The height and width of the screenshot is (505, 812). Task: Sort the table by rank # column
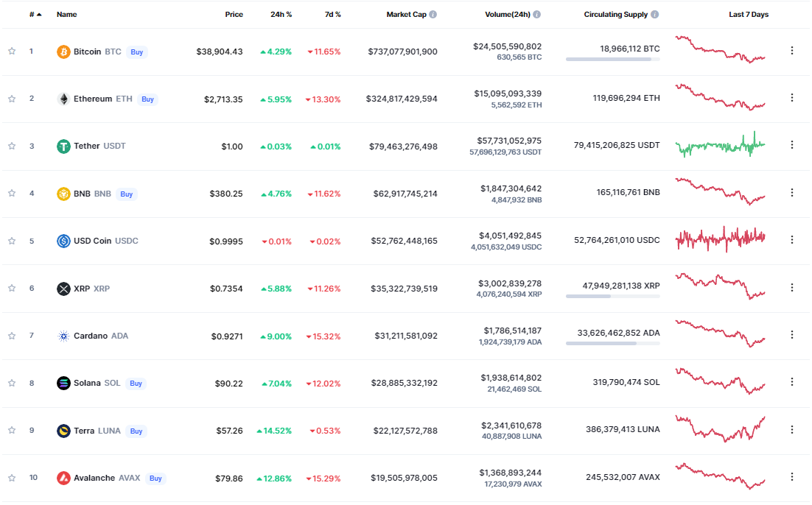click(35, 15)
